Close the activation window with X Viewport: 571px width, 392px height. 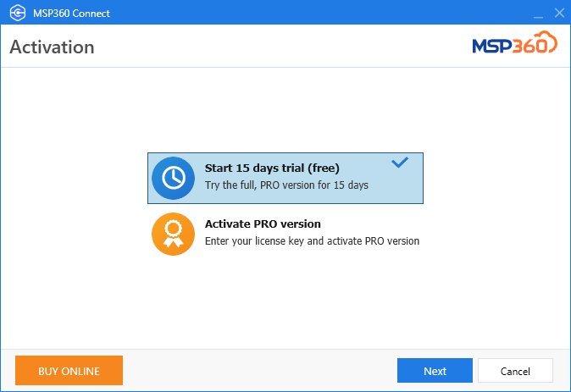(x=559, y=13)
